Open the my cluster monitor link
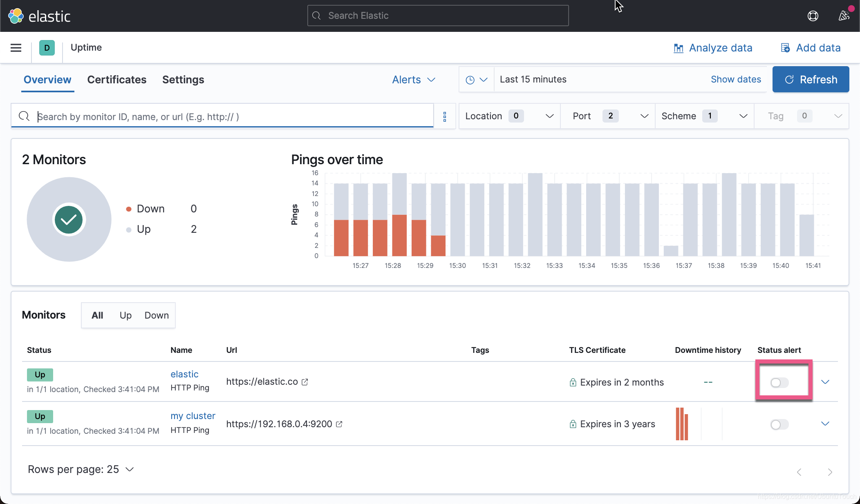Screen dimensions: 860x504 pos(193,416)
